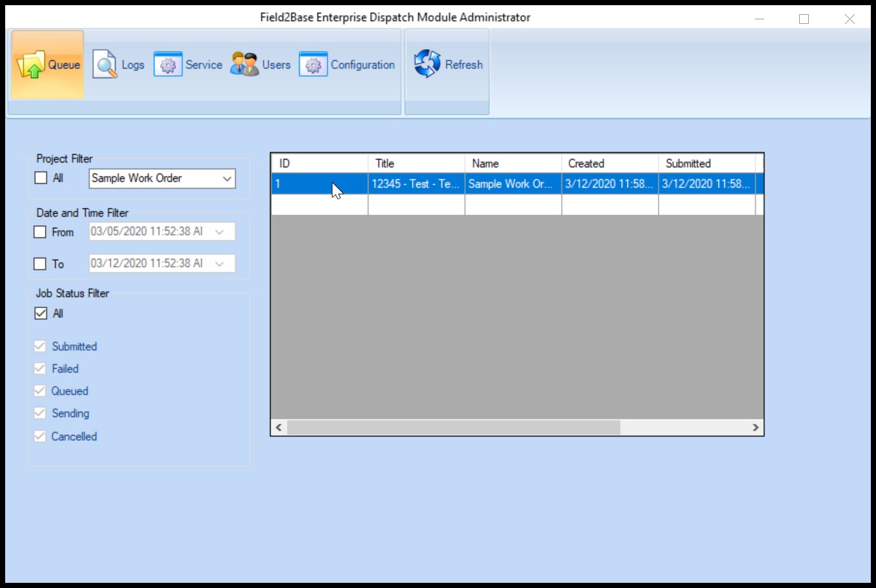This screenshot has height=588, width=876.
Task: Enable the To date checkbox
Action: [x=40, y=263]
